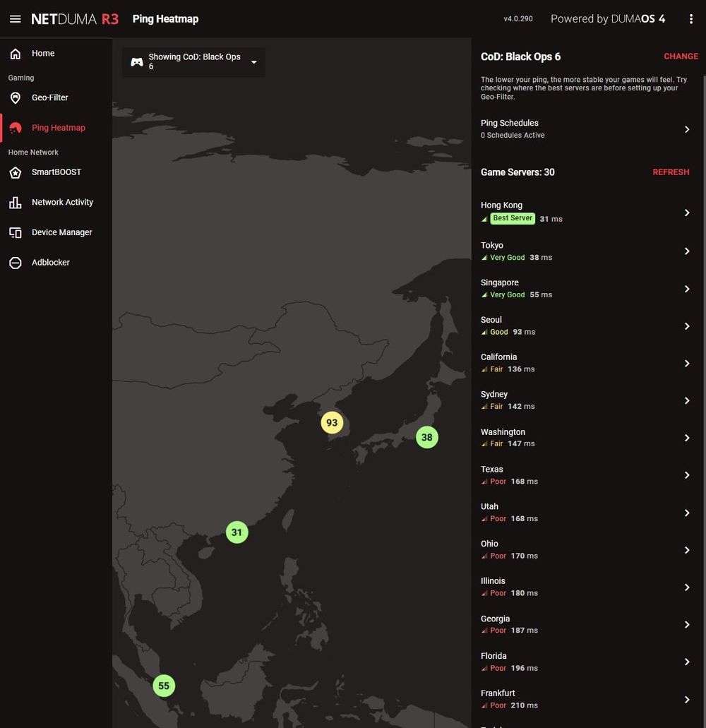This screenshot has width=706, height=728.
Task: Click the yellow 93 ping marker on map
Action: (332, 423)
